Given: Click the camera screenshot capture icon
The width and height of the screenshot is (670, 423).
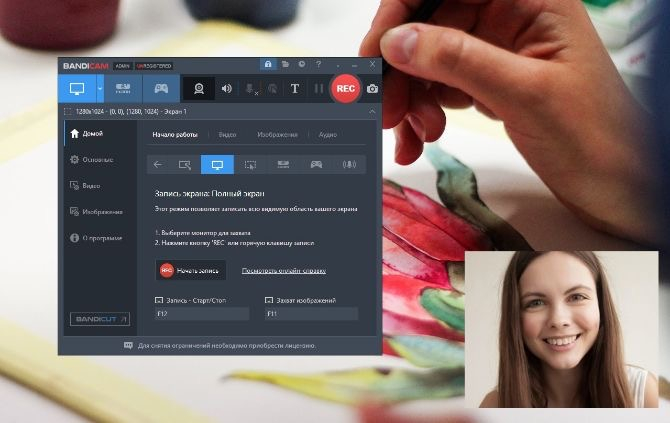Looking at the screenshot, I should (372, 88).
